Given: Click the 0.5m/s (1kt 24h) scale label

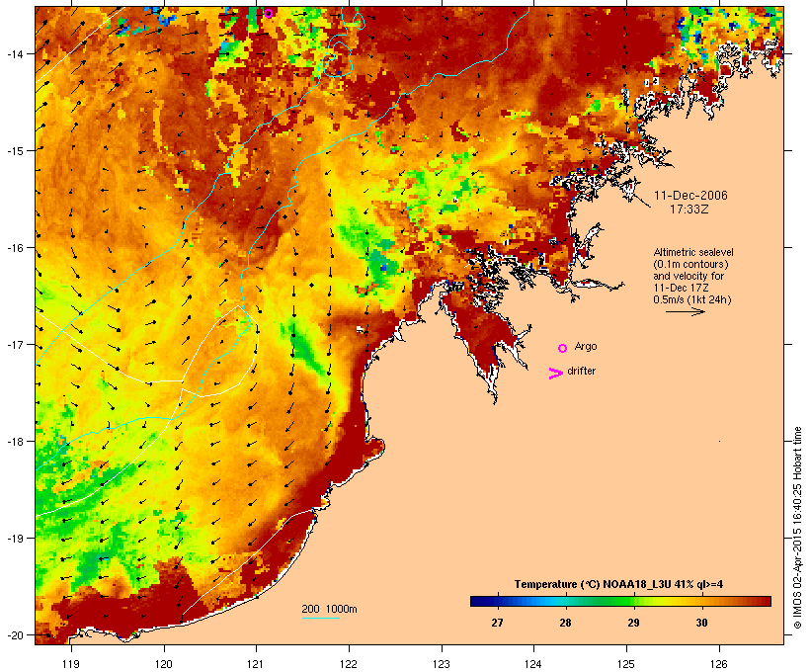Looking at the screenshot, I should pyautogui.click(x=692, y=299).
